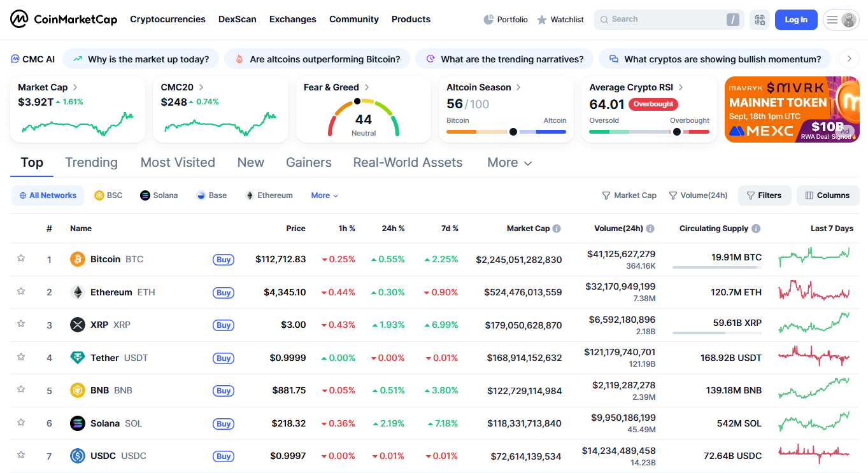The width and height of the screenshot is (868, 473).
Task: Star Ethereum to add to watchlist
Action: click(21, 291)
